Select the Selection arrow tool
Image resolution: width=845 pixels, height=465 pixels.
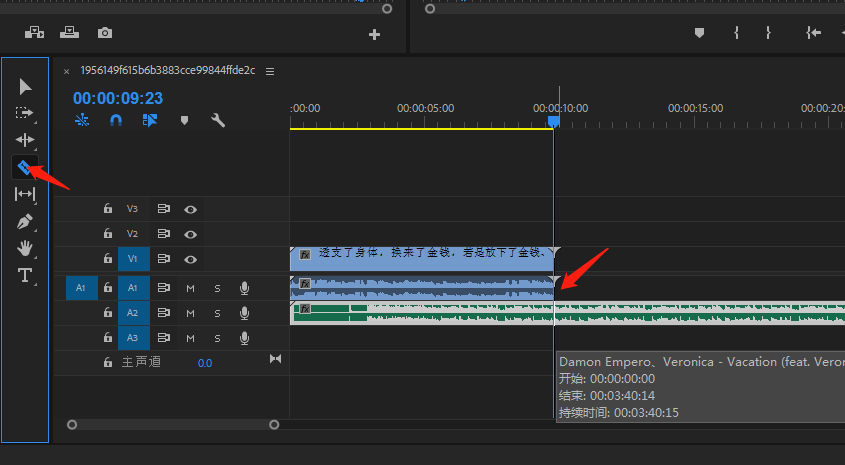(x=25, y=87)
